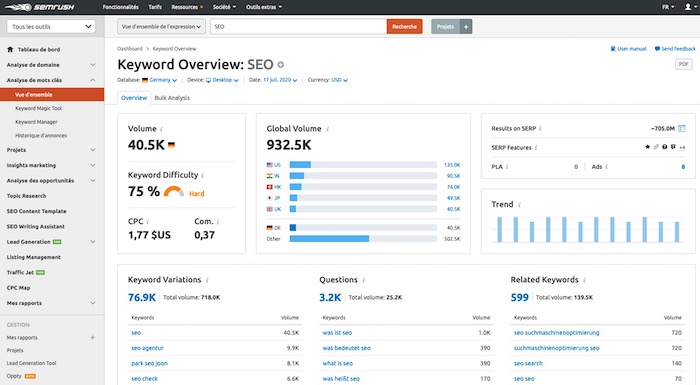
Task: Click the info icon beside Keyword Variations
Action: (x=207, y=280)
